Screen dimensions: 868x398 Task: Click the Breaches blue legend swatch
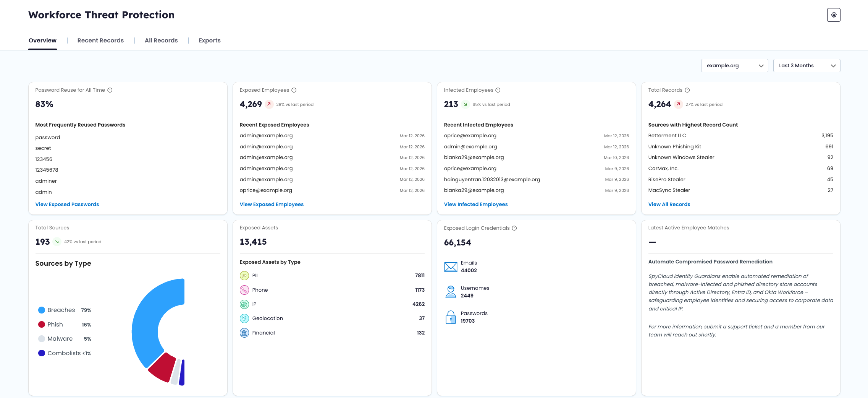[42, 310]
